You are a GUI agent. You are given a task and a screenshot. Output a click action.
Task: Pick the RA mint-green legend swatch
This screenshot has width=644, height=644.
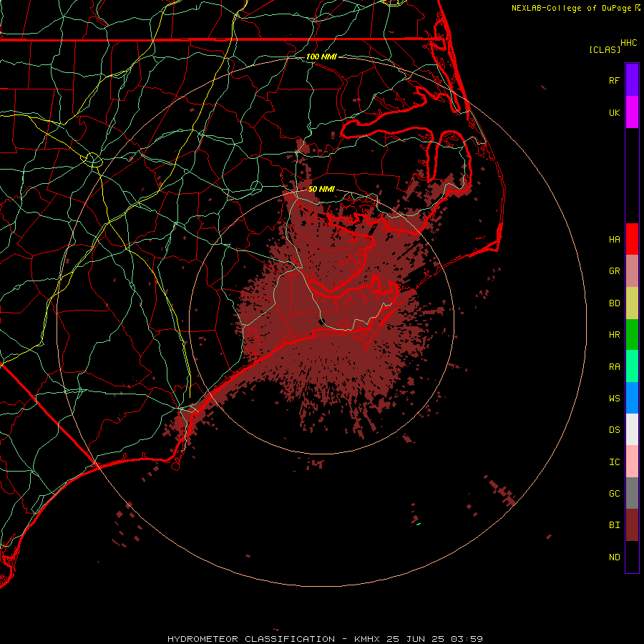point(632,366)
